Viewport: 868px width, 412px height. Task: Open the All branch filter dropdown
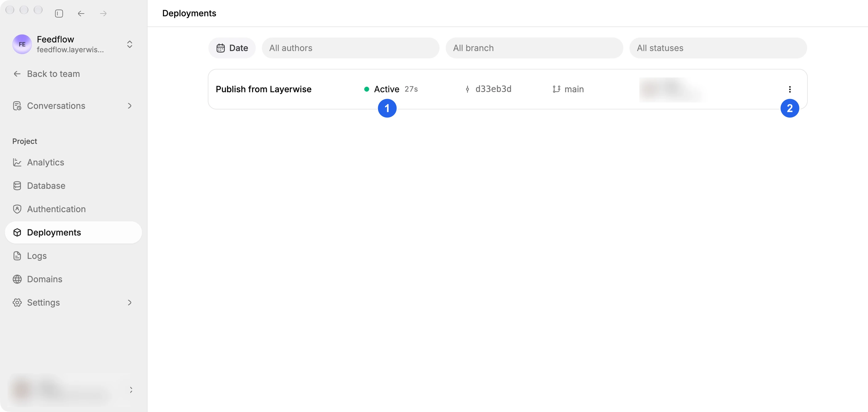[x=534, y=48]
